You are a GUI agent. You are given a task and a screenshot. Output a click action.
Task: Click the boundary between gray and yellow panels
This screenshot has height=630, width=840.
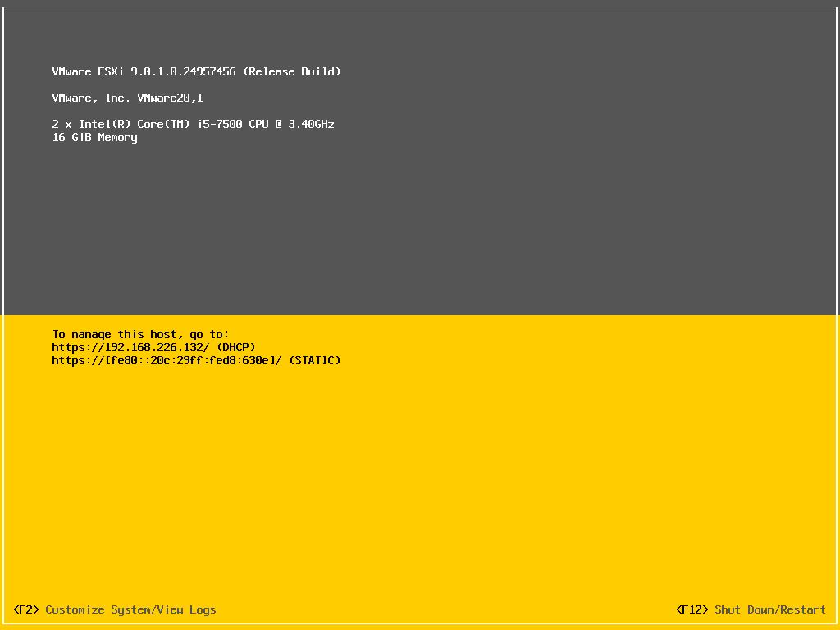420,314
